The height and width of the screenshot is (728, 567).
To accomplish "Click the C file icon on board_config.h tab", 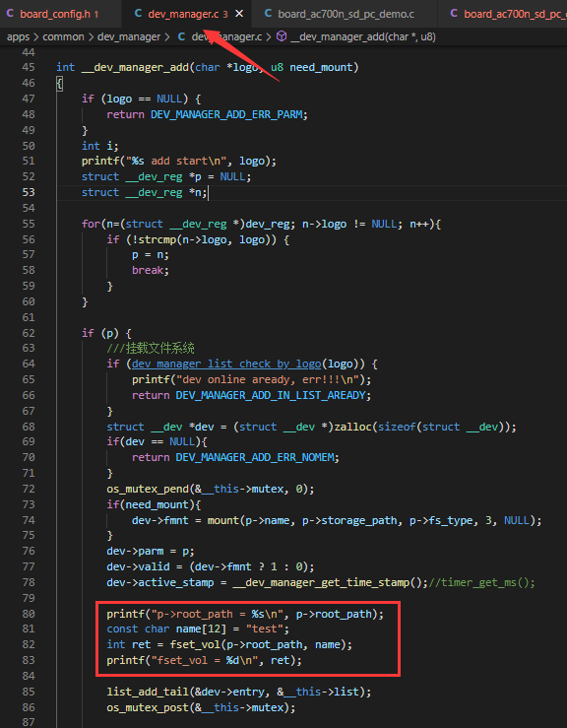I will [x=10, y=14].
